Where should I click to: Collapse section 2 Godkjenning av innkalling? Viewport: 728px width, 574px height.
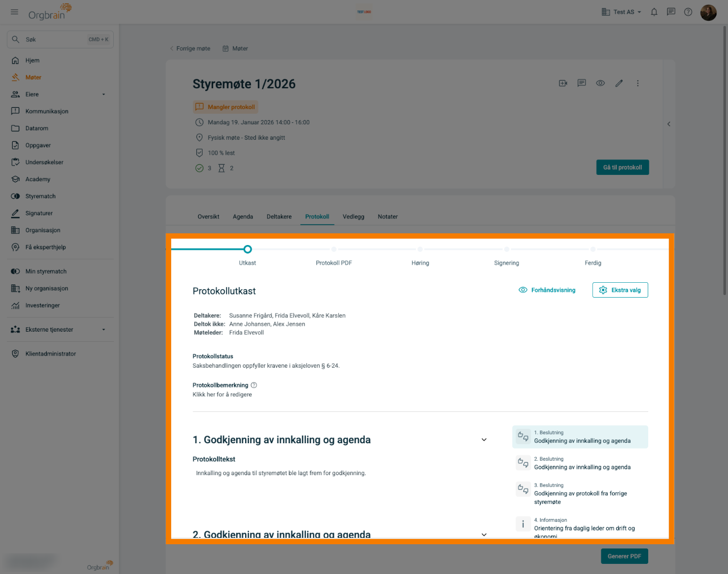[484, 534]
